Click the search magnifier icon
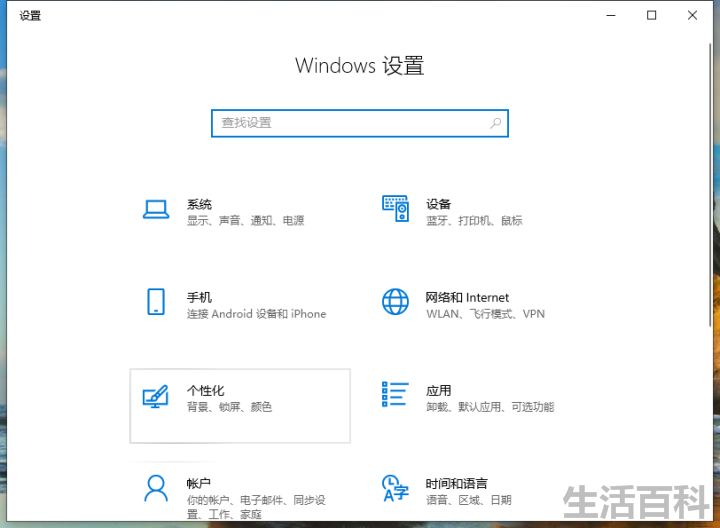720x528 pixels. pyautogui.click(x=495, y=123)
